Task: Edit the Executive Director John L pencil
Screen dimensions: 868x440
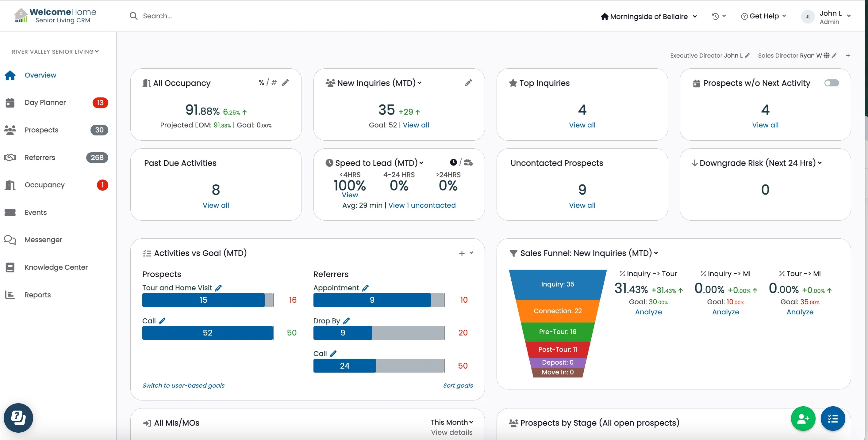Action: pos(747,55)
